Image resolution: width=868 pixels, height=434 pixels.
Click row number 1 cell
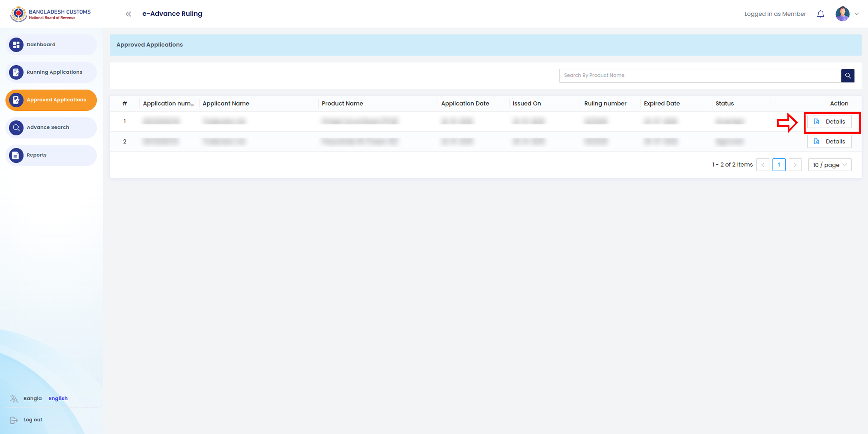coord(125,121)
